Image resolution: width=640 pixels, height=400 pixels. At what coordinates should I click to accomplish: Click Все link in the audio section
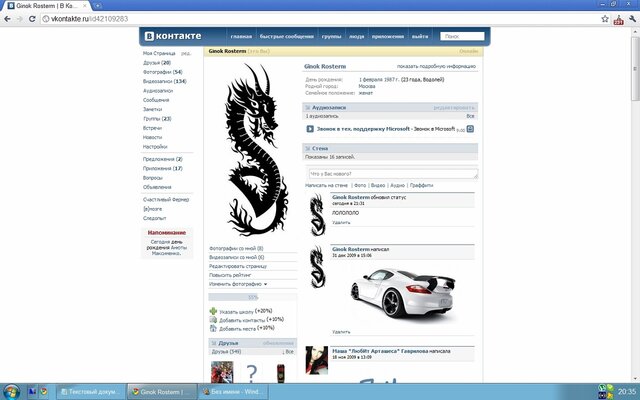470,116
